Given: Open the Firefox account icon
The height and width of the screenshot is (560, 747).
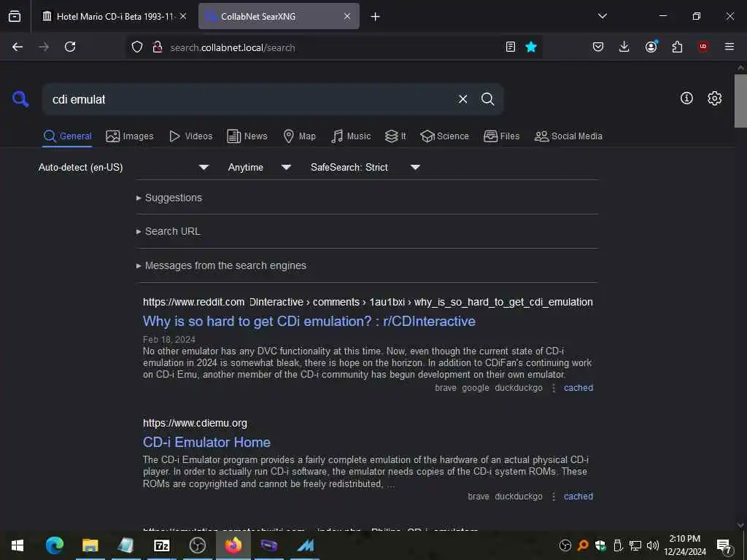Looking at the screenshot, I should click(x=651, y=47).
